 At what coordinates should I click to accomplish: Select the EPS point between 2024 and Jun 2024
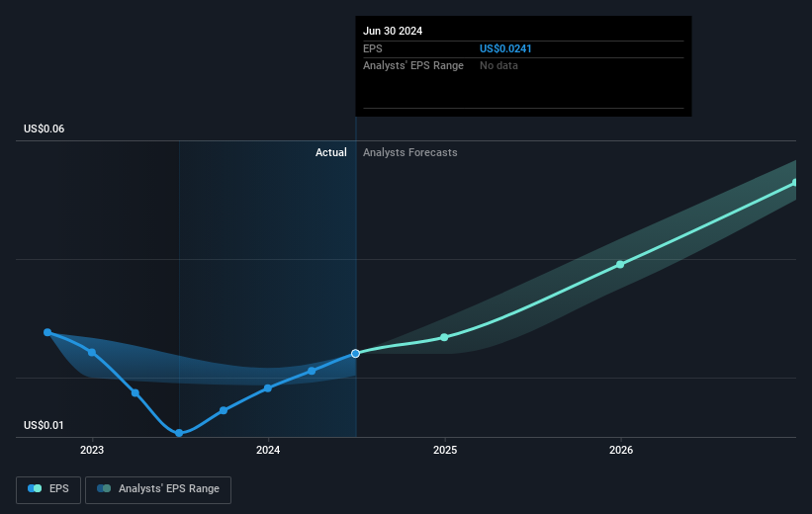click(x=312, y=371)
